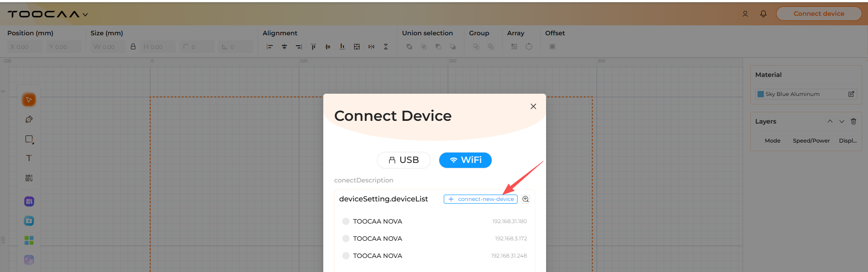Open the user account icon
Screen dimensions: 868x272
tap(745, 14)
